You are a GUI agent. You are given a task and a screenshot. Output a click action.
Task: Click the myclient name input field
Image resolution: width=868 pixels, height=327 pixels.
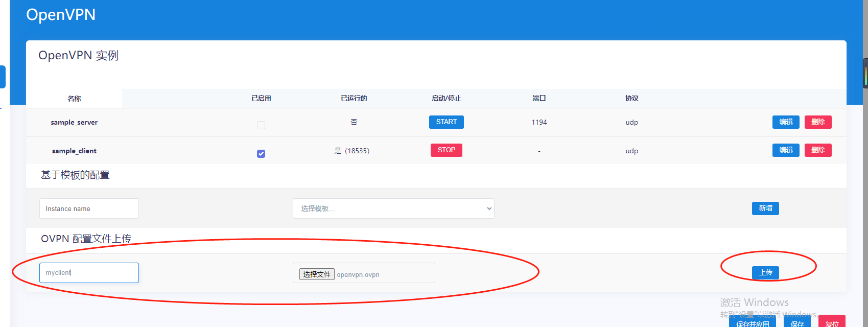pyautogui.click(x=89, y=273)
